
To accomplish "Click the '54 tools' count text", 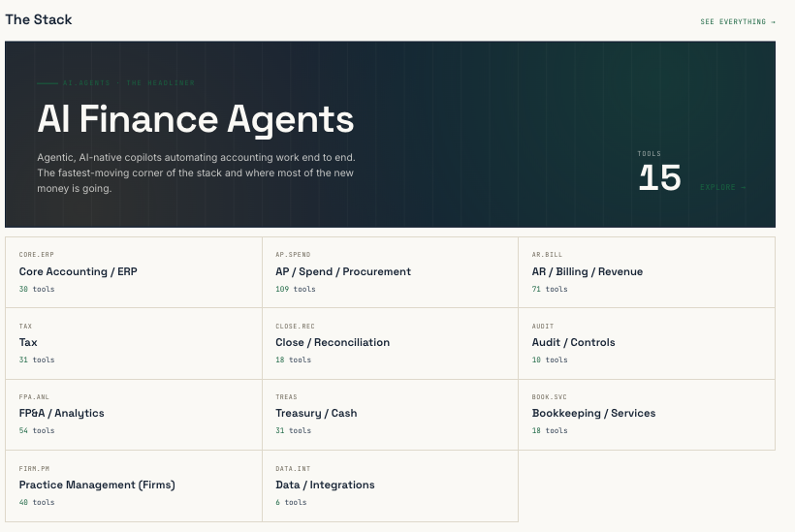I will click(37, 430).
